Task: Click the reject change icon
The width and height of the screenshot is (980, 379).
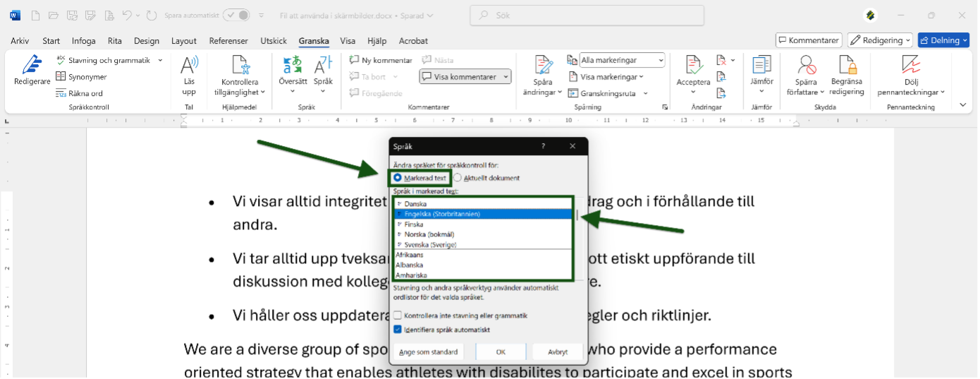Action: point(721,61)
